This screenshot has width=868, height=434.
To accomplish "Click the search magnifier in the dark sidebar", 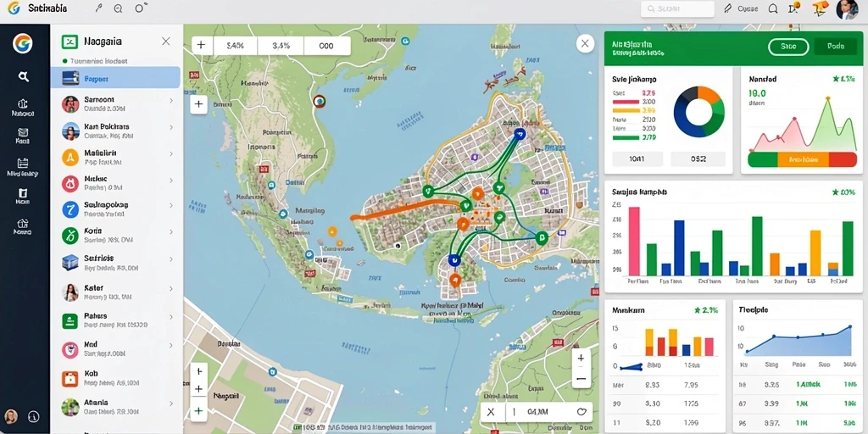I will (24, 77).
